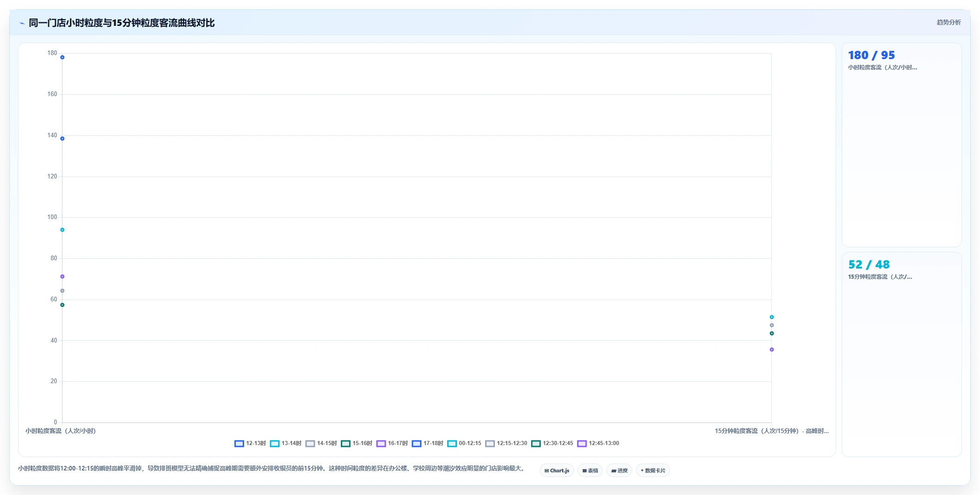This screenshot has width=980, height=495.
Task: Hide the 17-18时 series in the legend
Action: 427,444
